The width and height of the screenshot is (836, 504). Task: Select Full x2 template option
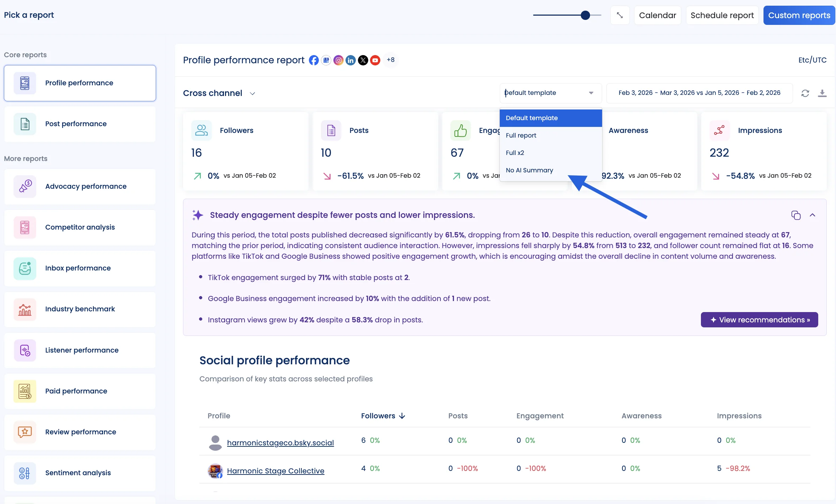coord(551,153)
